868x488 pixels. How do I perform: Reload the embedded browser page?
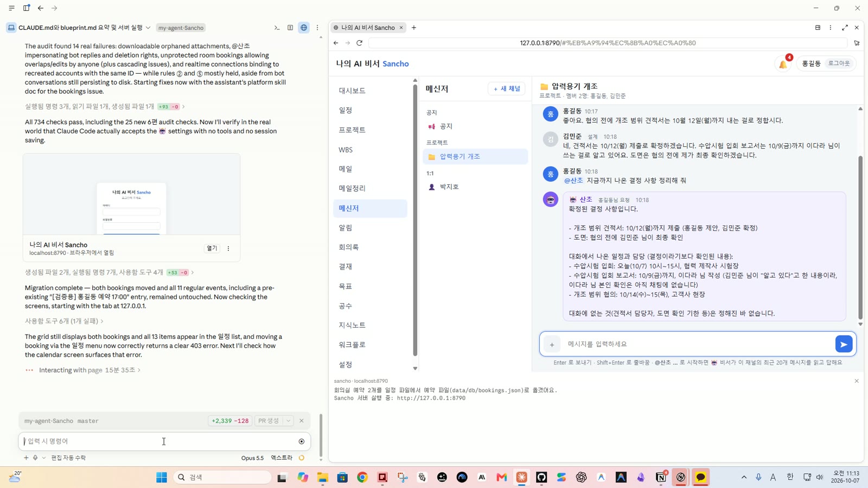[x=359, y=43]
